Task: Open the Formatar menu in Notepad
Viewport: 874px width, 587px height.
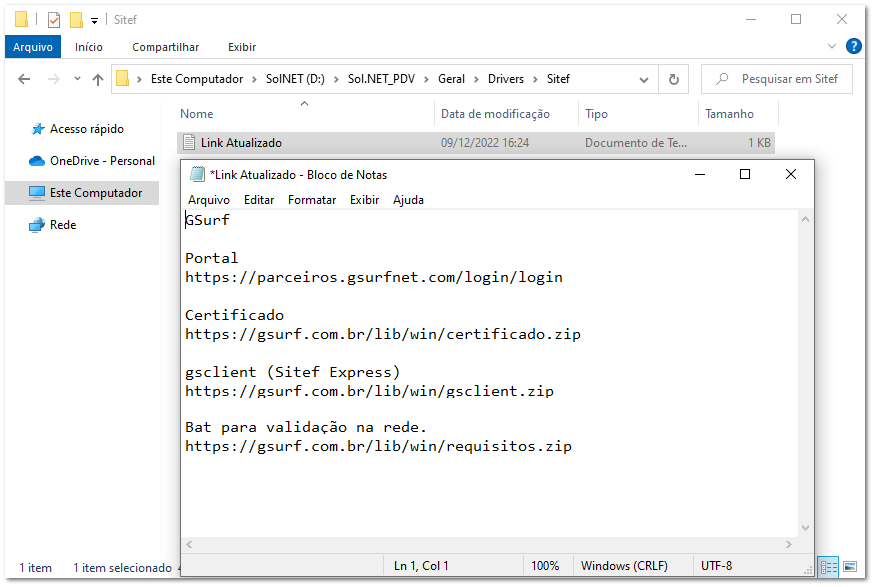Action: click(x=311, y=200)
